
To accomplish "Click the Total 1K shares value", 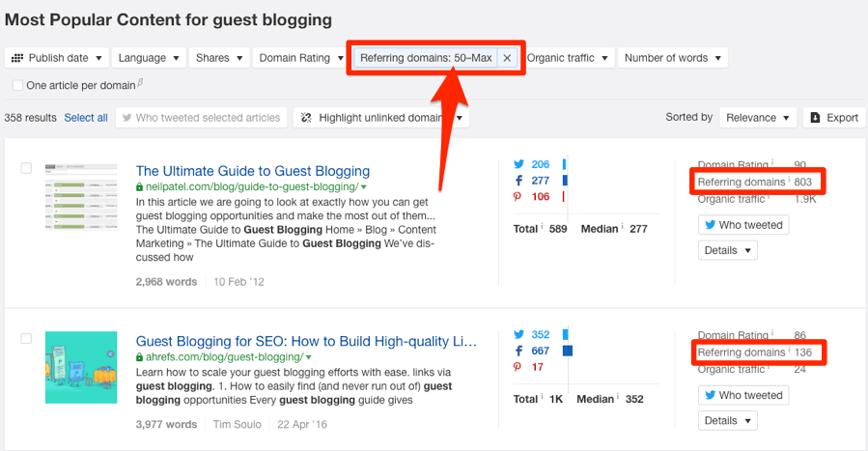I will 556,399.
